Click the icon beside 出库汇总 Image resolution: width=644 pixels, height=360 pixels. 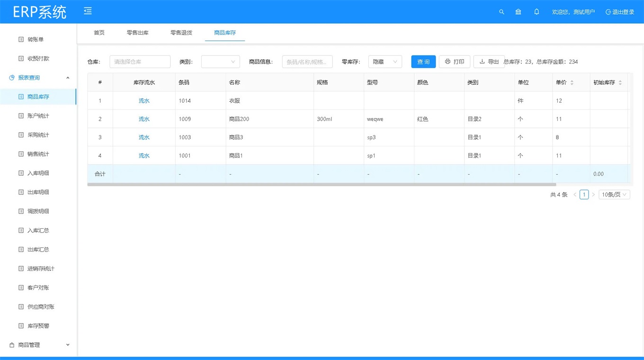click(x=21, y=249)
